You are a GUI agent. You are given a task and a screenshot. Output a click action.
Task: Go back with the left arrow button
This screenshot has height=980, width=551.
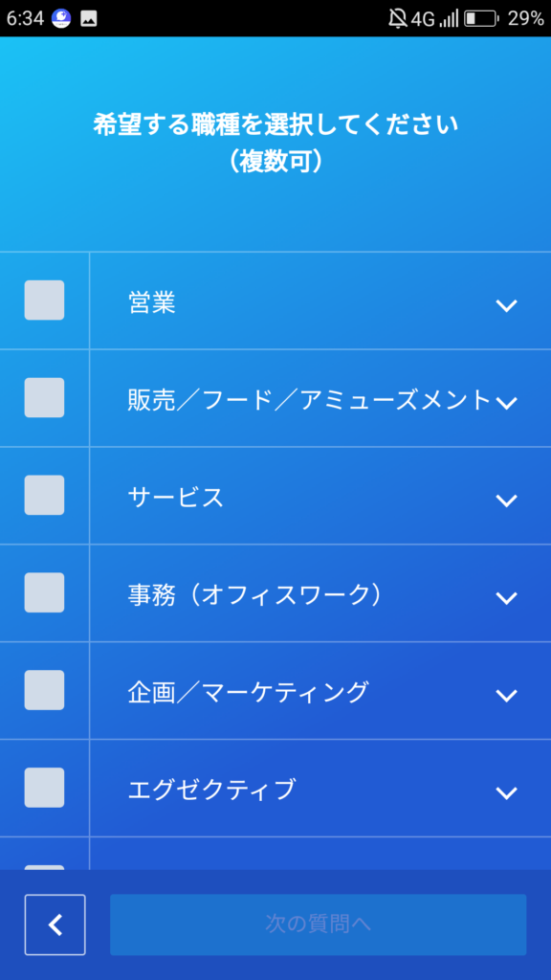[x=55, y=925]
